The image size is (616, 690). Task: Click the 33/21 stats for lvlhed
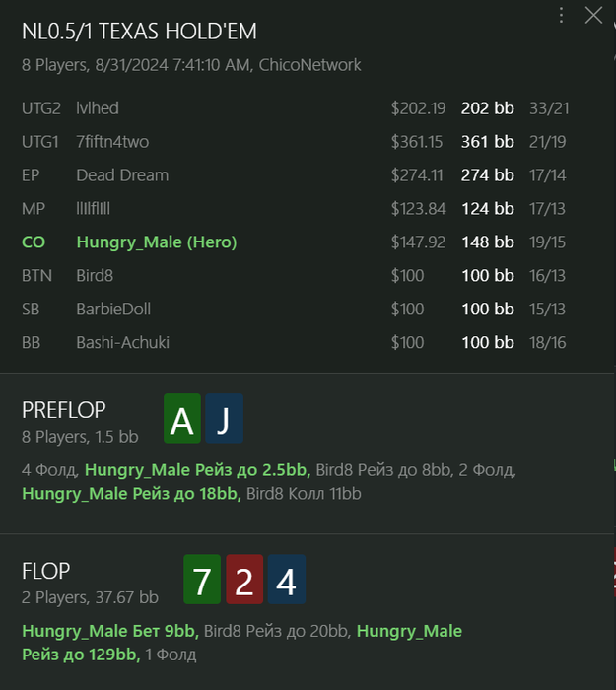point(549,108)
